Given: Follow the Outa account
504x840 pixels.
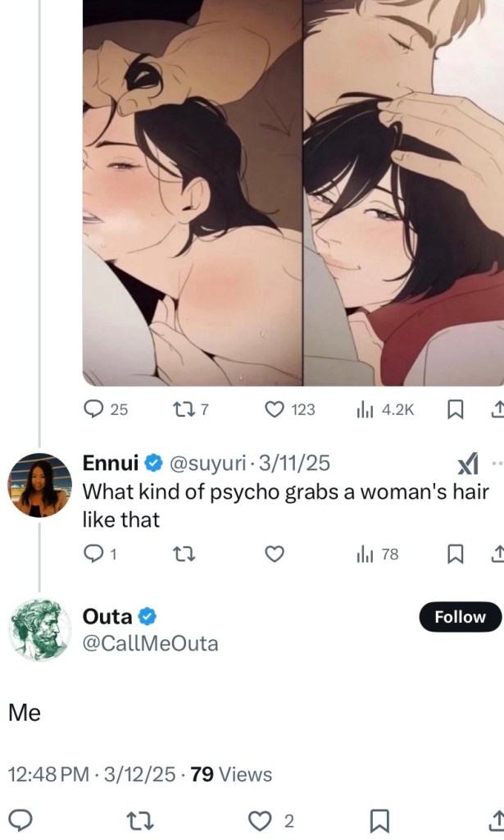Looking at the screenshot, I should (460, 617).
